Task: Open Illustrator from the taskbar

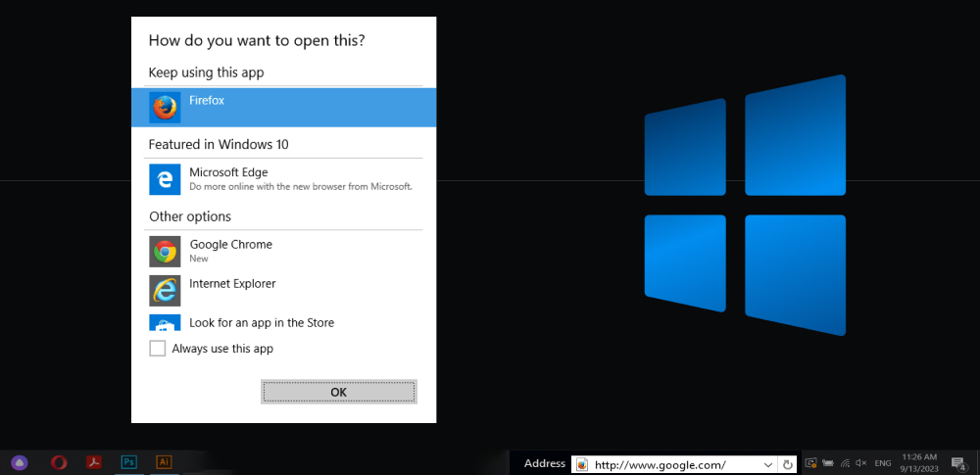Action: (164, 462)
